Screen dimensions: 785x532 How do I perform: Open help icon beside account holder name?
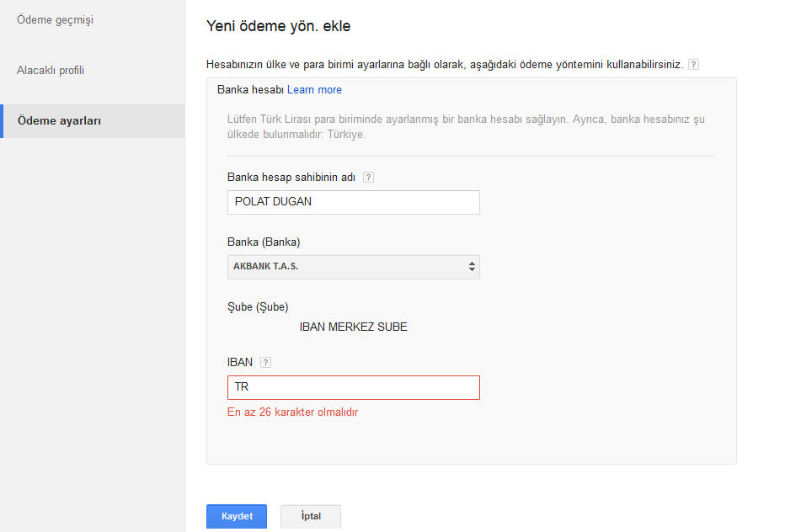[368, 178]
